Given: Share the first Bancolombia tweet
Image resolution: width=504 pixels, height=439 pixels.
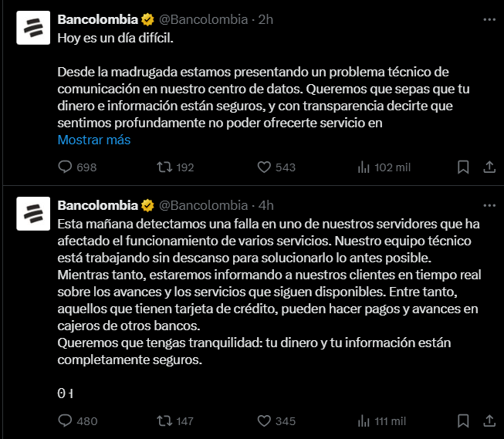Looking at the screenshot, I should tap(489, 167).
